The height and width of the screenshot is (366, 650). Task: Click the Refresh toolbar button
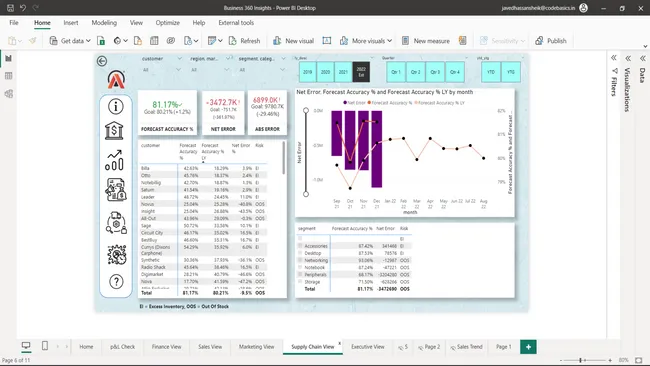(x=245, y=41)
